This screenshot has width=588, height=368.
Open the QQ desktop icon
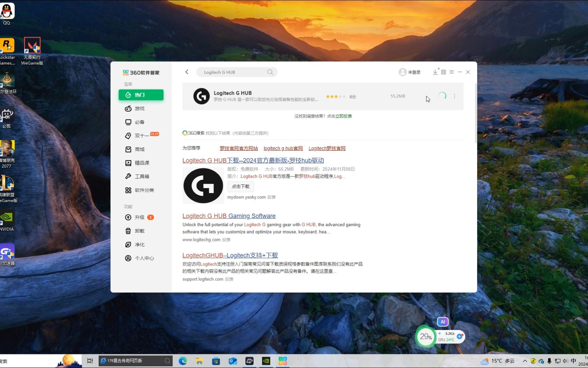click(7, 14)
